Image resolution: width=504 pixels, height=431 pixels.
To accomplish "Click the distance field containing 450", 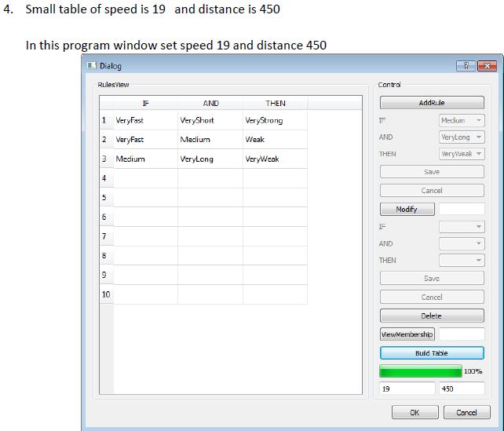I will coord(461,389).
